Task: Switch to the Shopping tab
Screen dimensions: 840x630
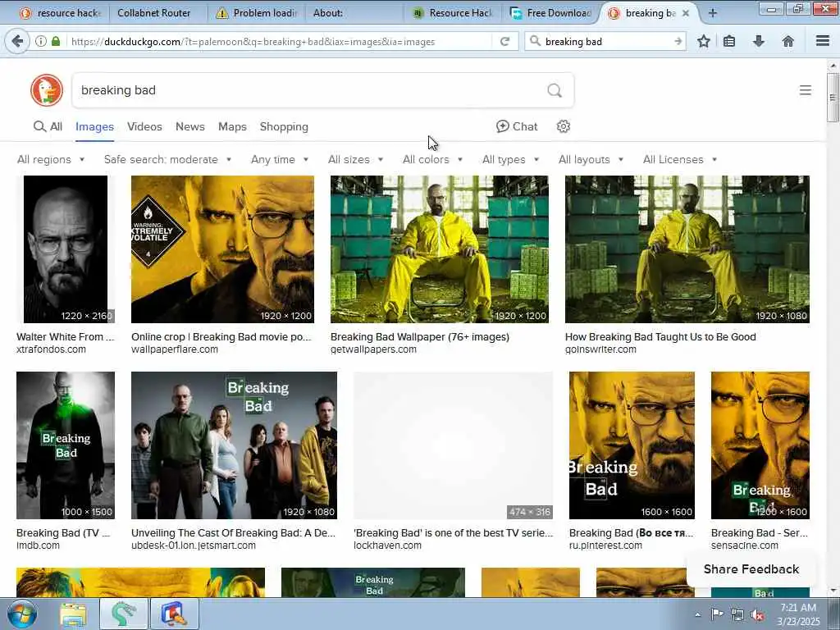Action: point(284,127)
